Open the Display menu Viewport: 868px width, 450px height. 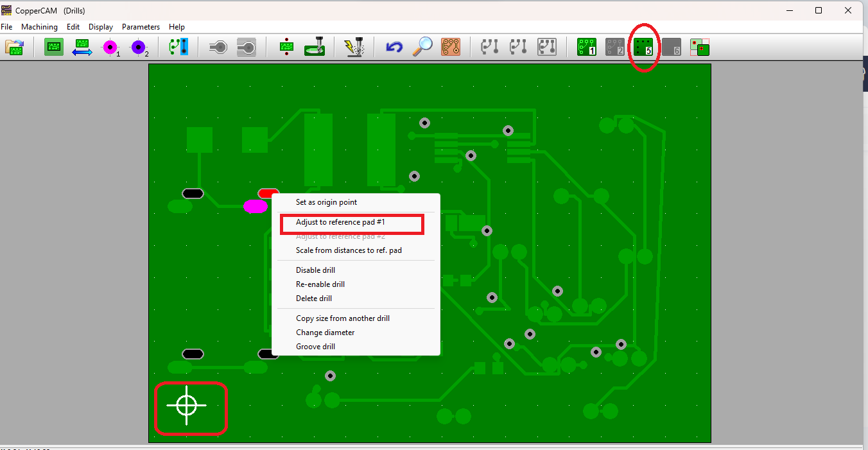[x=101, y=27]
